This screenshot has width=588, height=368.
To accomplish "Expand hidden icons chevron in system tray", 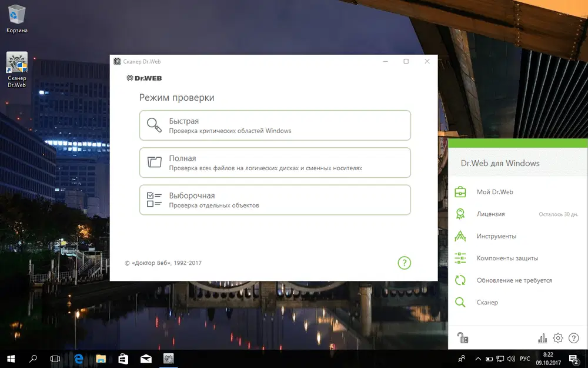I will coord(478,359).
